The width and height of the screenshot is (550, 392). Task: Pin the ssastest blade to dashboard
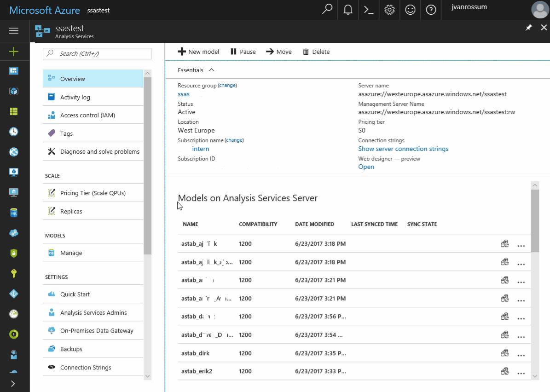pos(529,28)
